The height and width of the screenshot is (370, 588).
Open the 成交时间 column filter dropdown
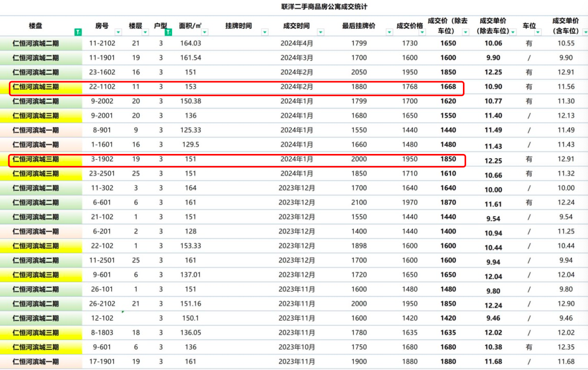320,33
